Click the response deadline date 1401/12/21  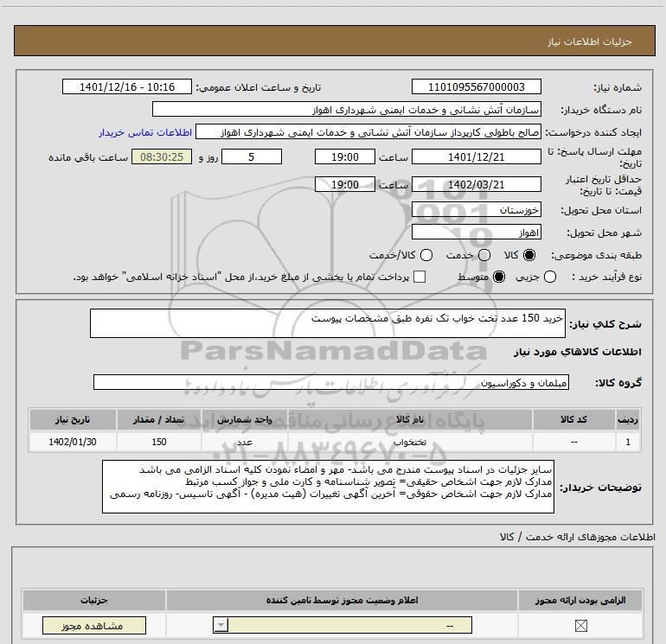(476, 156)
